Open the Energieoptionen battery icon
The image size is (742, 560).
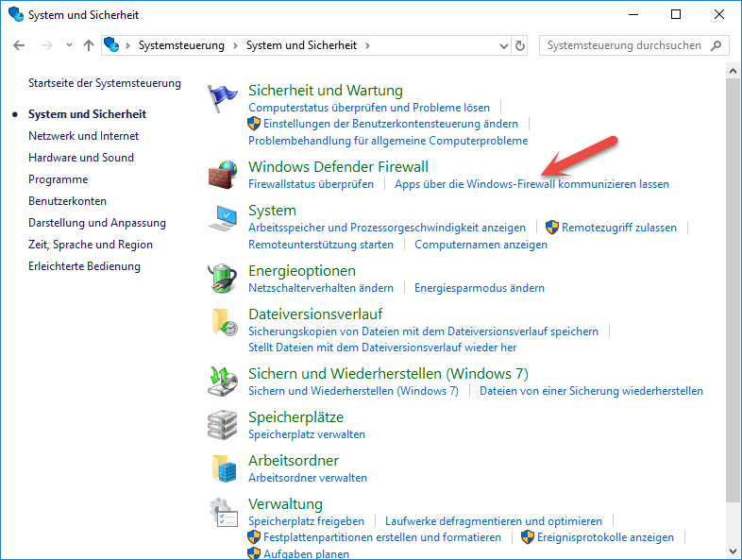tap(224, 279)
